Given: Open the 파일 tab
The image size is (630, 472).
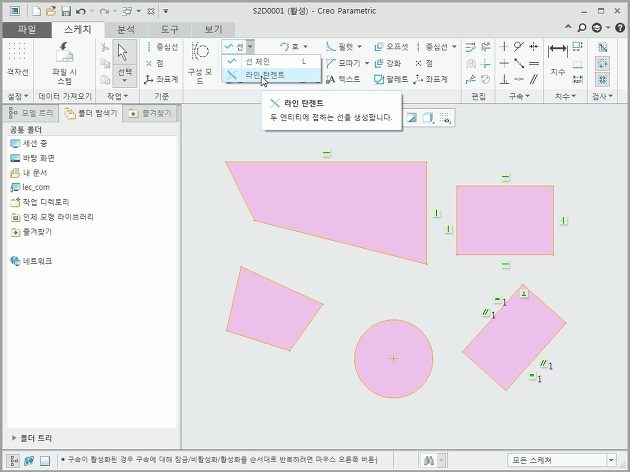Looking at the screenshot, I should coord(27,30).
